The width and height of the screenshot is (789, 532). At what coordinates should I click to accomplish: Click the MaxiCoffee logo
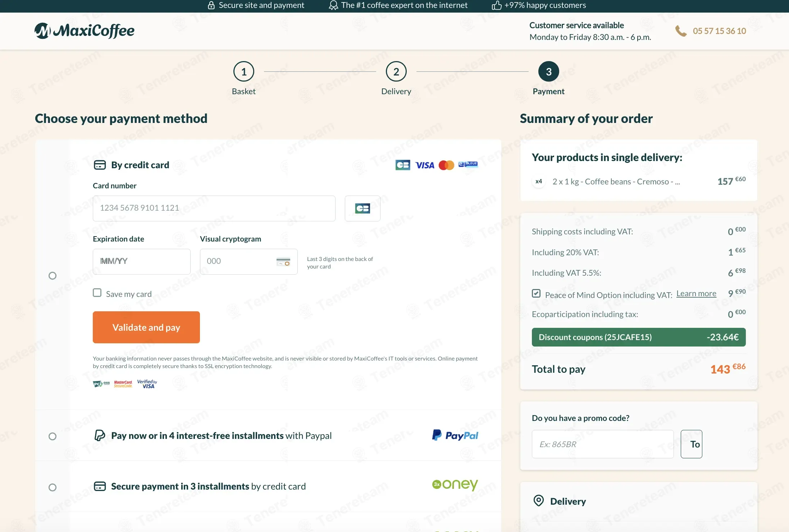tap(85, 31)
